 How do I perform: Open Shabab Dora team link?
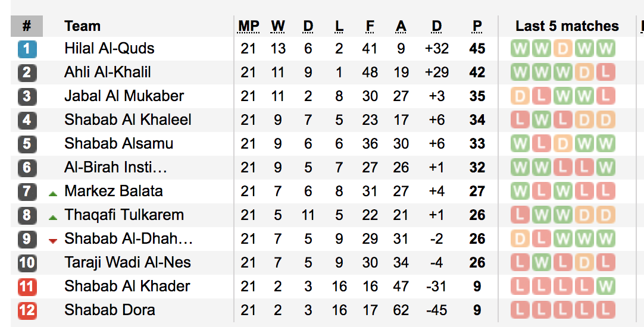pos(110,310)
